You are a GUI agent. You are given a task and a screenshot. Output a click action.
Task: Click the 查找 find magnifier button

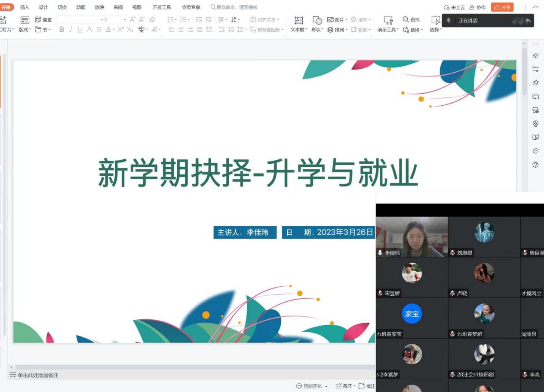[x=411, y=19]
